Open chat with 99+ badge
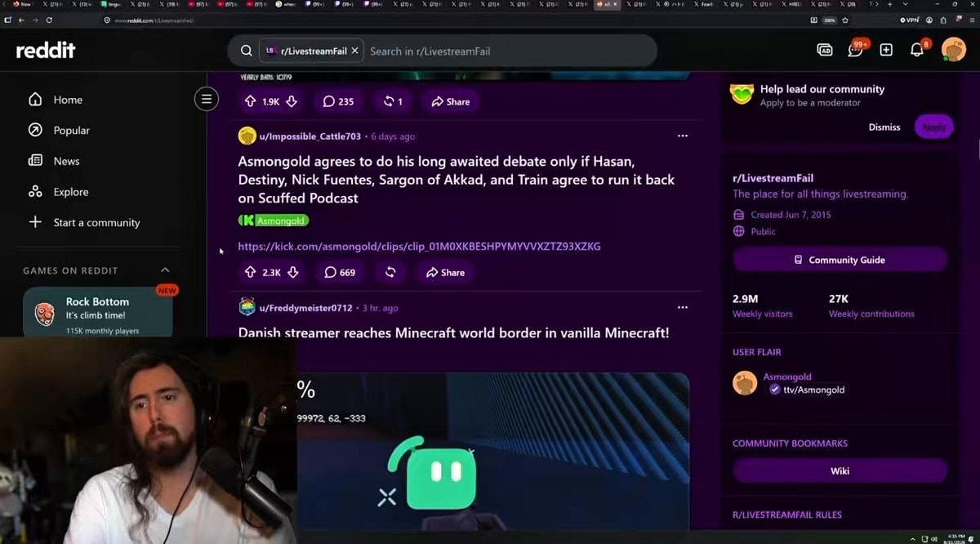This screenshot has width=980, height=544. [x=855, y=50]
